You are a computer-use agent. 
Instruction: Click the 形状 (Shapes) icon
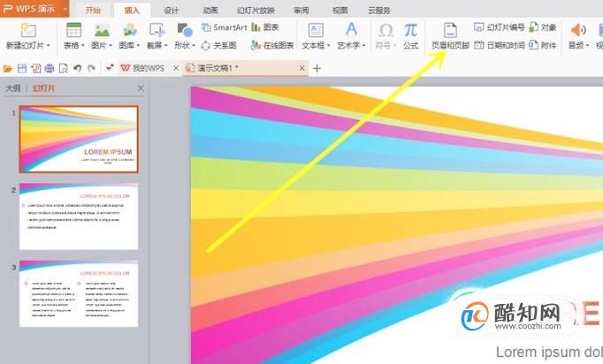point(185,30)
